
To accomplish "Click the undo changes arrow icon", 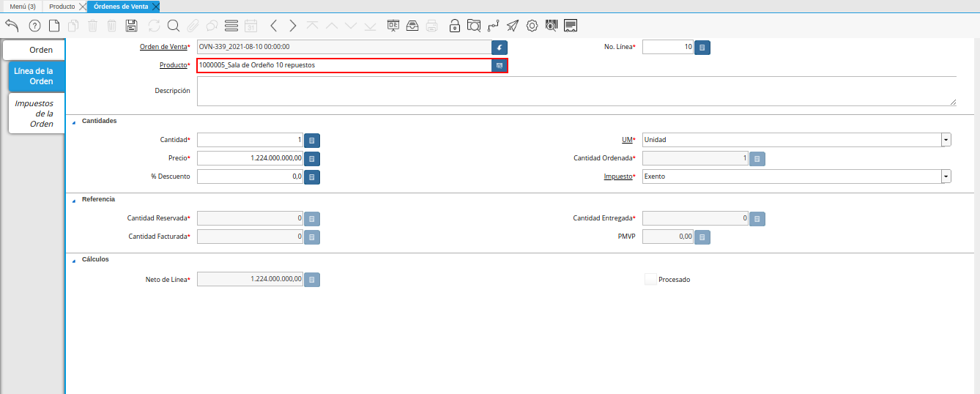I will [x=12, y=26].
